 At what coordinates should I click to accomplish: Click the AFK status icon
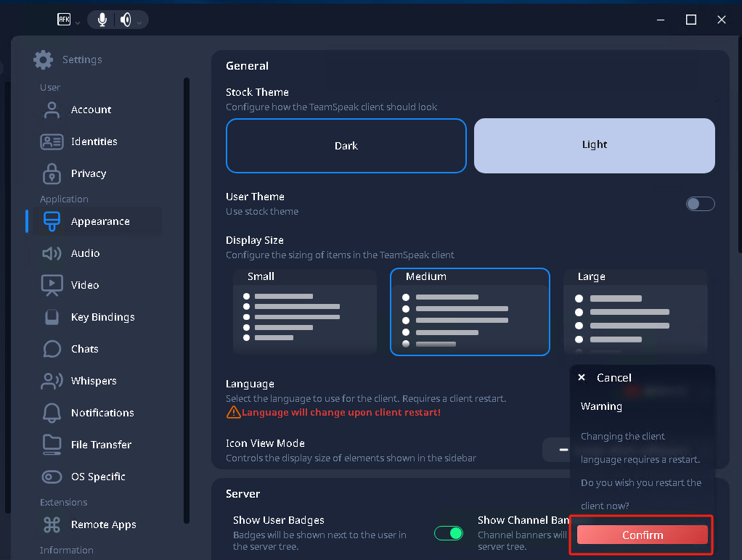[64, 20]
